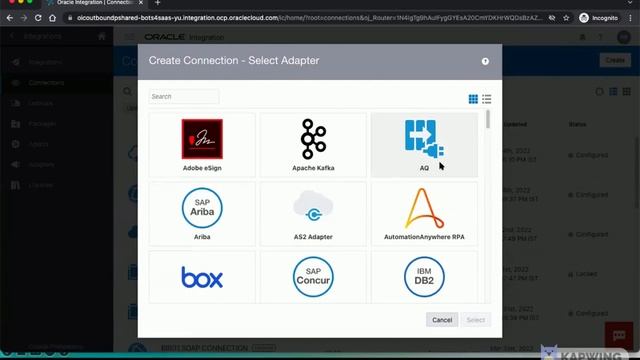Screen dimensions: 640x360
Task: Select the SAP Concur adapter
Action: click(313, 277)
